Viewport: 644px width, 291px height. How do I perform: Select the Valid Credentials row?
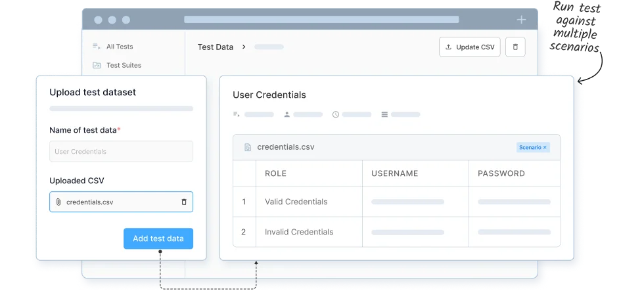point(296,202)
